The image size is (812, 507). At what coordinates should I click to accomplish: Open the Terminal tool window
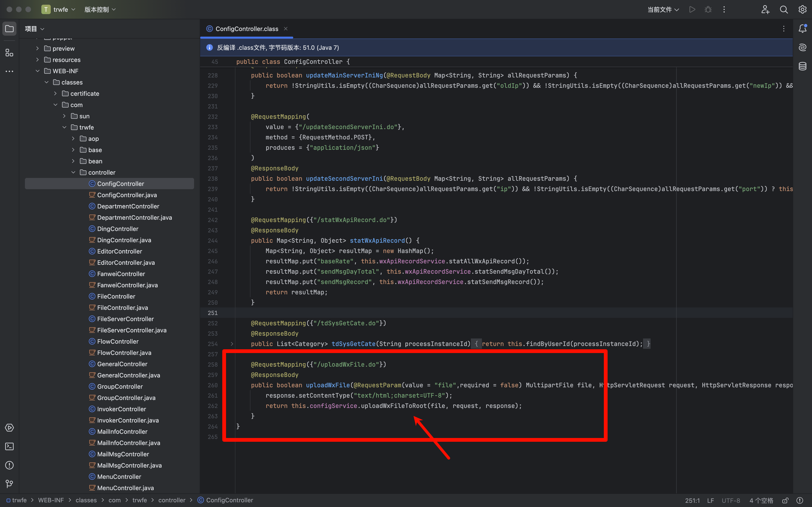point(9,446)
